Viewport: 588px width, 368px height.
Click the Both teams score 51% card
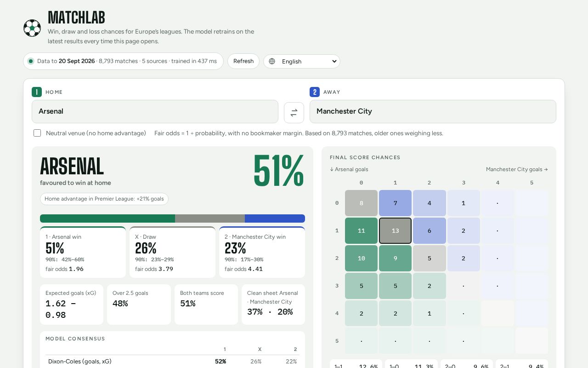point(206,305)
